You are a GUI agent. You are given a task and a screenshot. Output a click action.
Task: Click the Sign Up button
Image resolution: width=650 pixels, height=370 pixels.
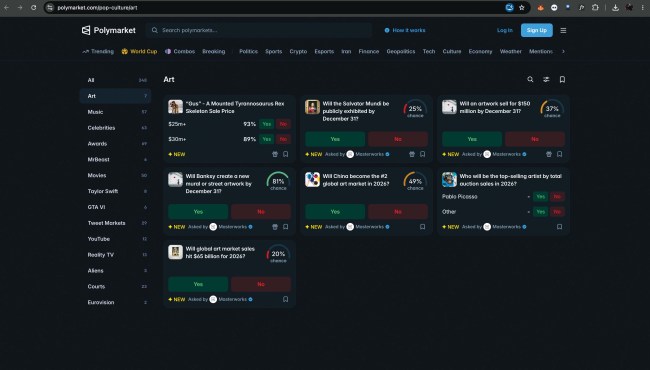(536, 30)
